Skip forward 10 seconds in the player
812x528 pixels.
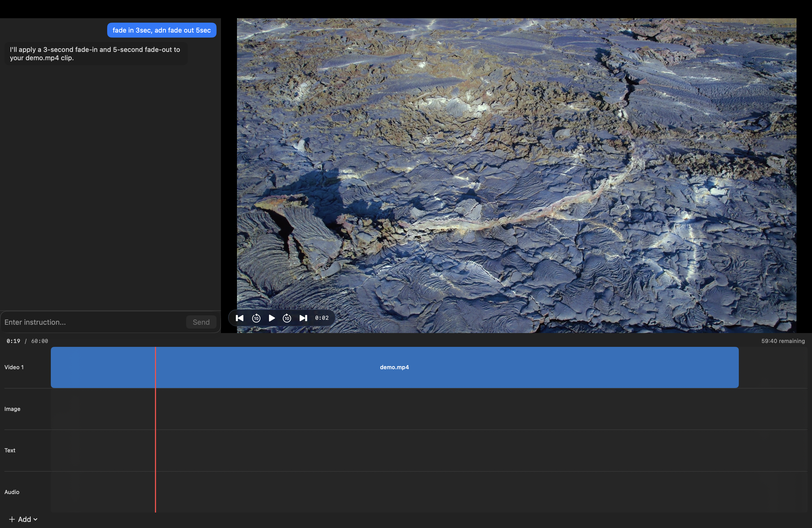(287, 318)
